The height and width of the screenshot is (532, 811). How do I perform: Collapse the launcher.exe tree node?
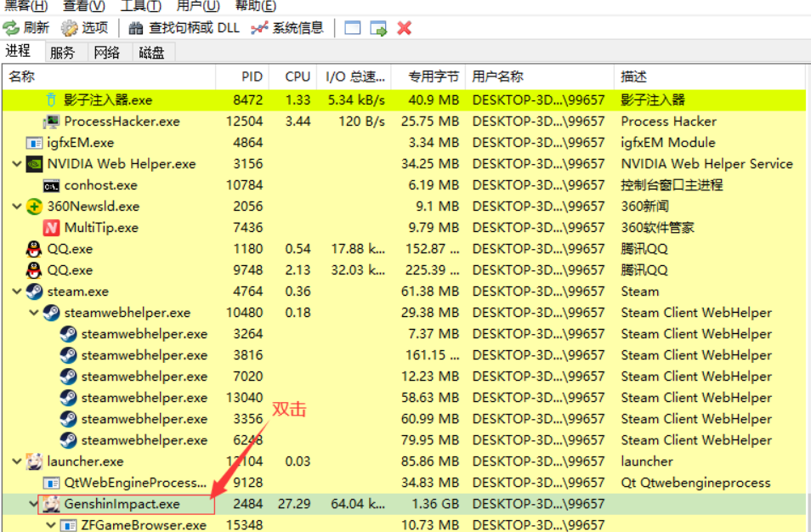tap(17, 461)
